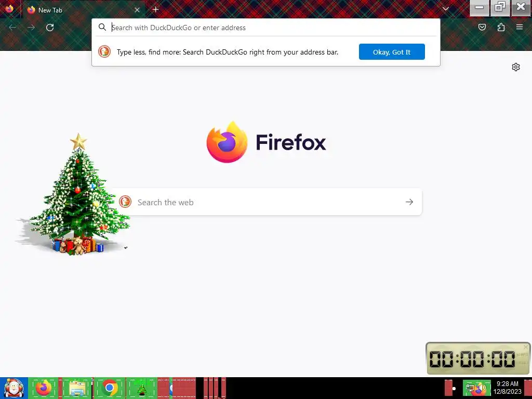
Task: Click the volume speaker tray icon
Action: pyautogui.click(x=481, y=388)
